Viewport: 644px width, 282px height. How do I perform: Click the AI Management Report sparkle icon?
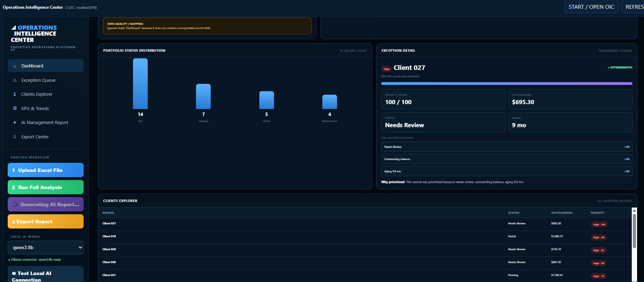click(x=15, y=123)
